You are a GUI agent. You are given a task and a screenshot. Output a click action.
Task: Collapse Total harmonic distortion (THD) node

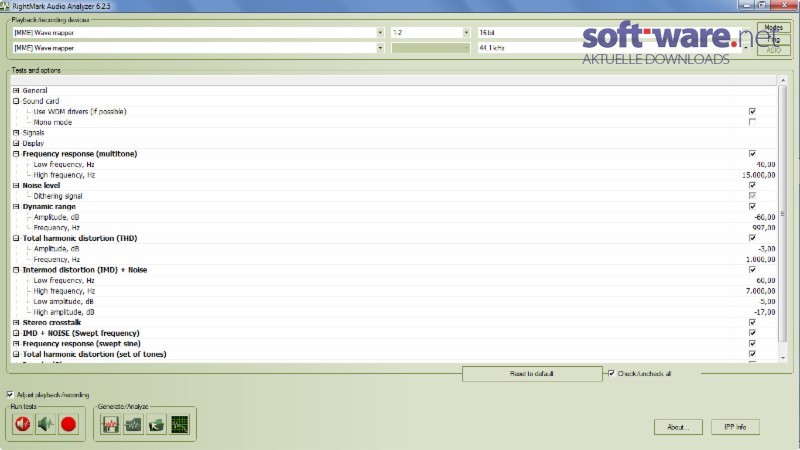click(x=16, y=238)
